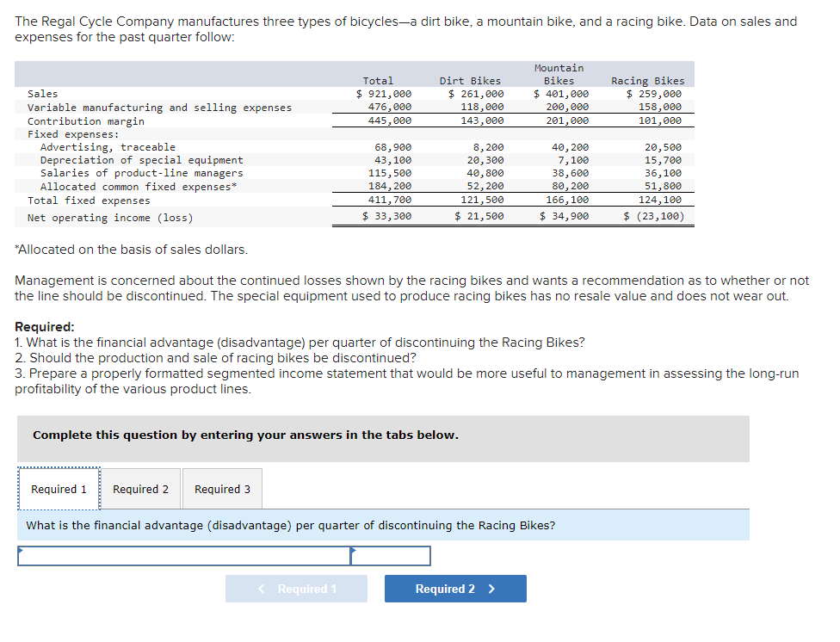Click Racing Bikes allocated common expenses 51,800

(664, 186)
